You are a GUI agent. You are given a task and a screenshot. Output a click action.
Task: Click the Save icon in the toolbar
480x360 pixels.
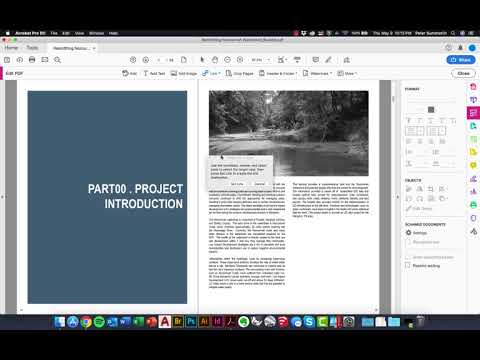pyautogui.click(x=7, y=60)
